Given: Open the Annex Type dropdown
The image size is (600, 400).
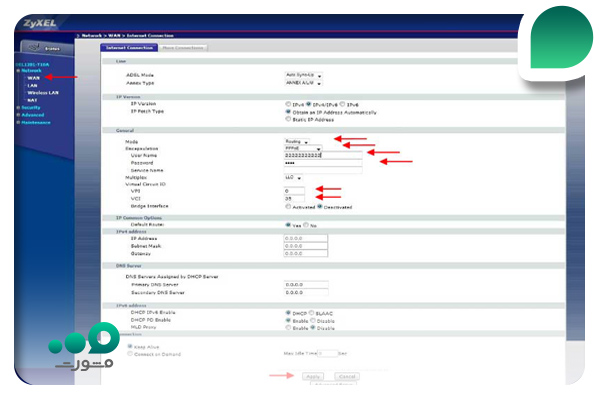Looking at the screenshot, I should [303, 83].
